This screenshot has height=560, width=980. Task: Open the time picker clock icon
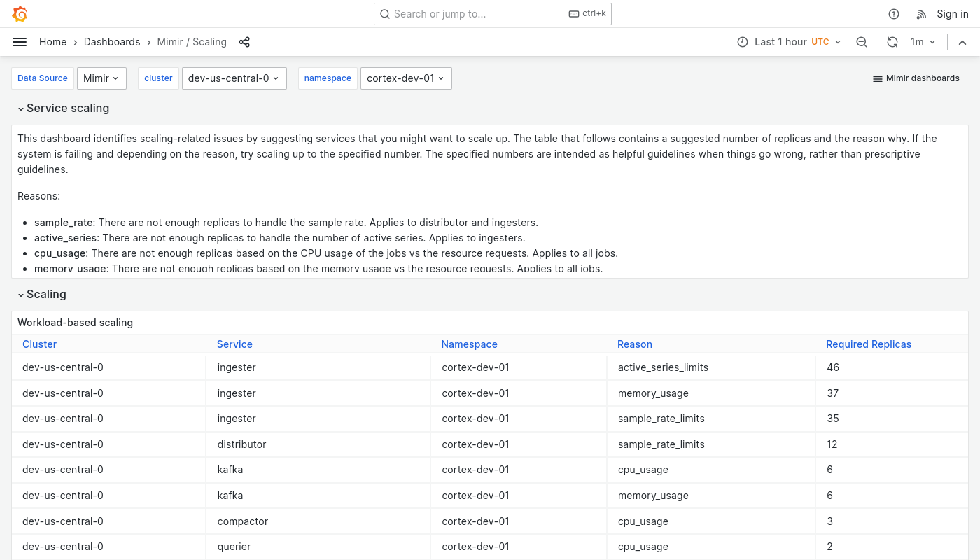[743, 42]
